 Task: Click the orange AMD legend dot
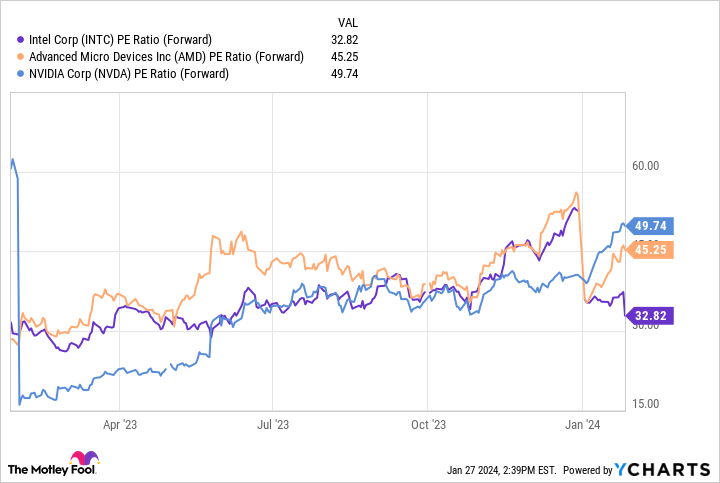[20, 57]
